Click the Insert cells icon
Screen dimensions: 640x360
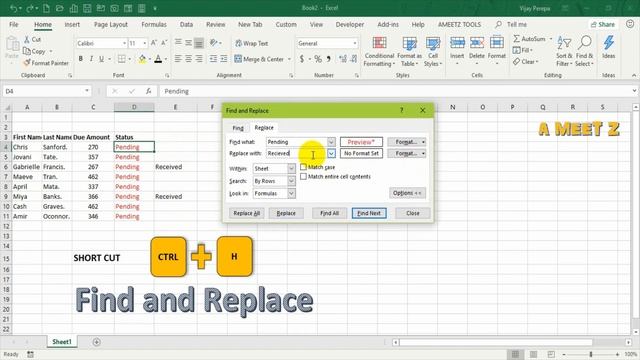coord(457,43)
